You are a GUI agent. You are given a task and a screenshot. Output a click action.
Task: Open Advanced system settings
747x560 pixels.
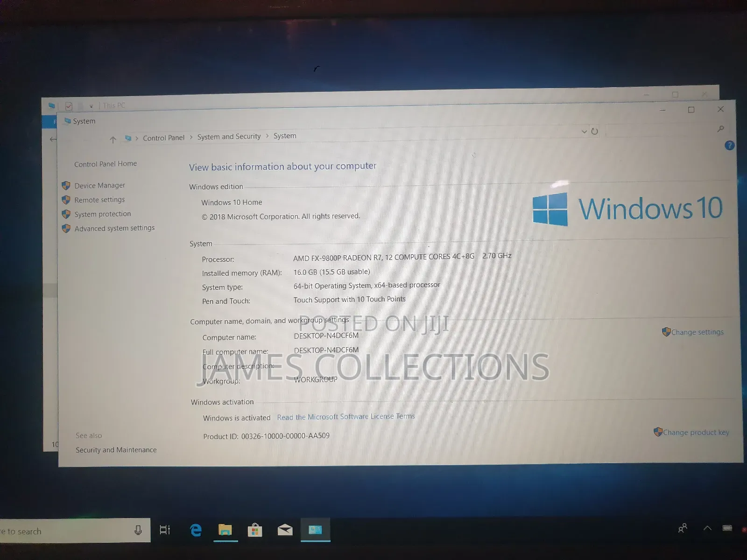(x=114, y=228)
